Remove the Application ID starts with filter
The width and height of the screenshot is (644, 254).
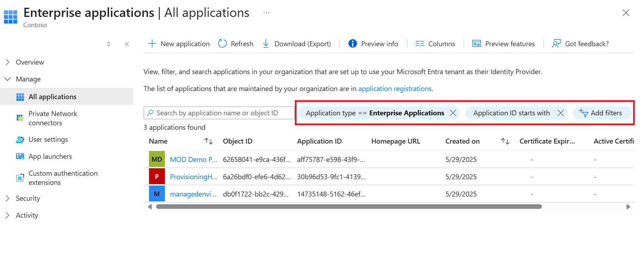click(561, 113)
